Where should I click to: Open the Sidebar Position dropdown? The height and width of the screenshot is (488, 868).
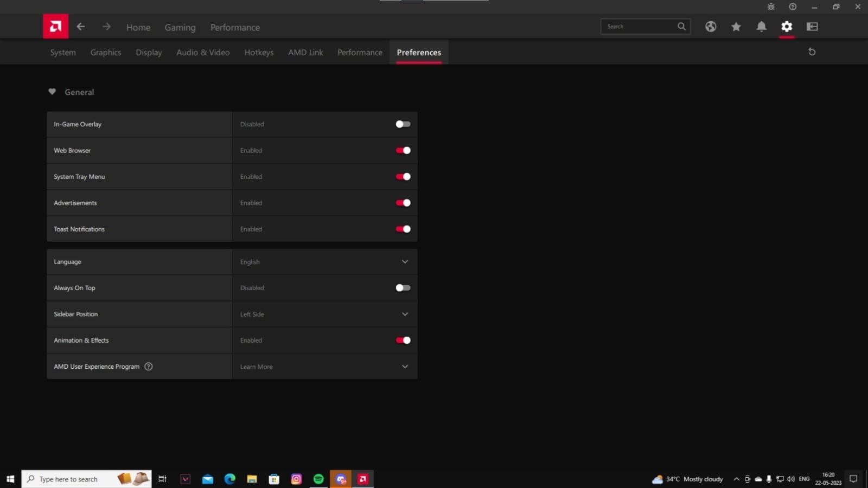click(405, 314)
